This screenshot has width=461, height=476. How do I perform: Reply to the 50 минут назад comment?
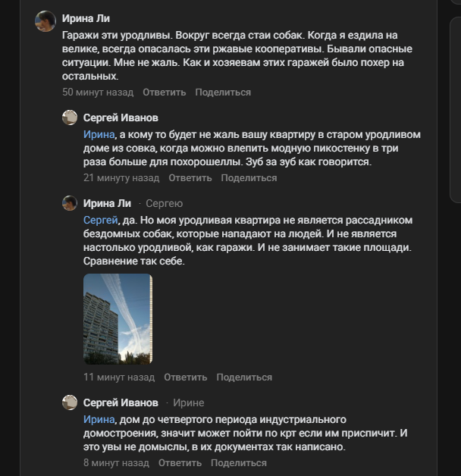point(165,92)
